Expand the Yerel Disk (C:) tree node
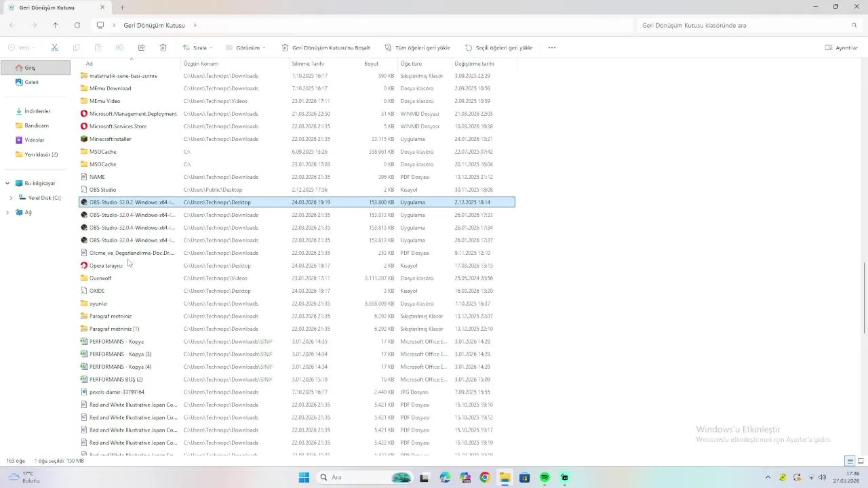Image resolution: width=868 pixels, height=488 pixels. pyautogui.click(x=11, y=198)
